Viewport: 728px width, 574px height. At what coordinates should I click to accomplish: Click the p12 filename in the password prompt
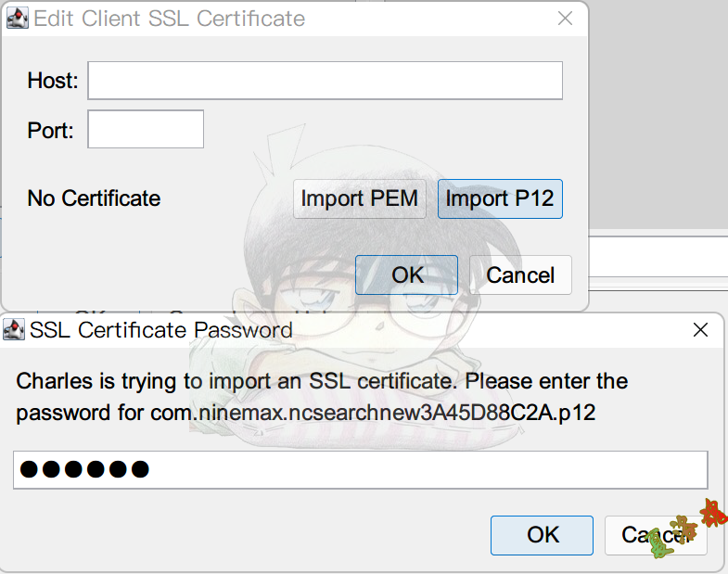[372, 413]
